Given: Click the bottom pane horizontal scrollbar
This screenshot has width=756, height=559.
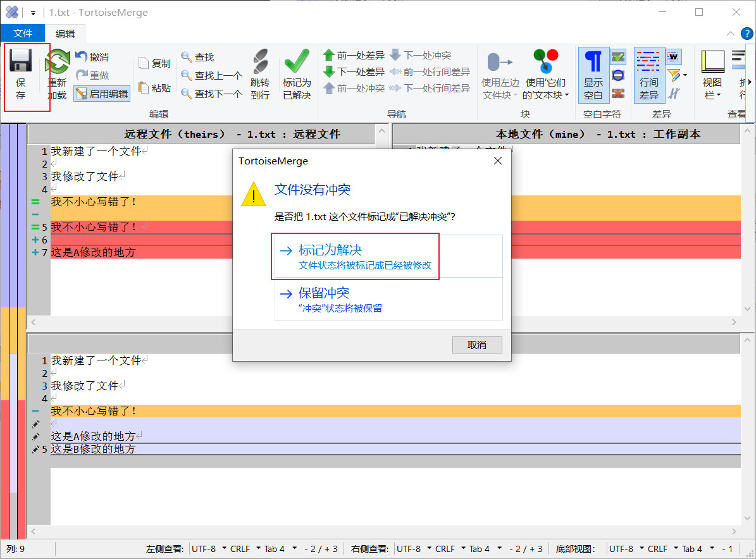Looking at the screenshot, I should (384, 532).
